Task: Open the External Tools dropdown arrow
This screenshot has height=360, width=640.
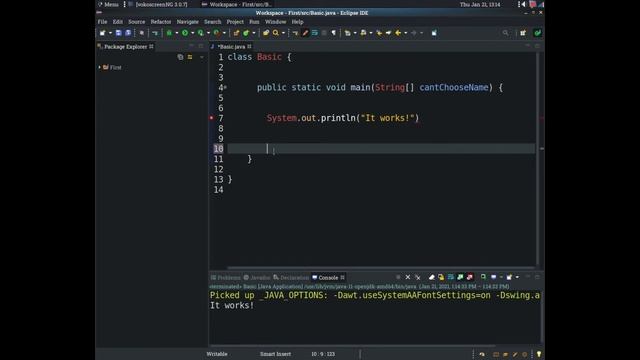Action: 224,33
